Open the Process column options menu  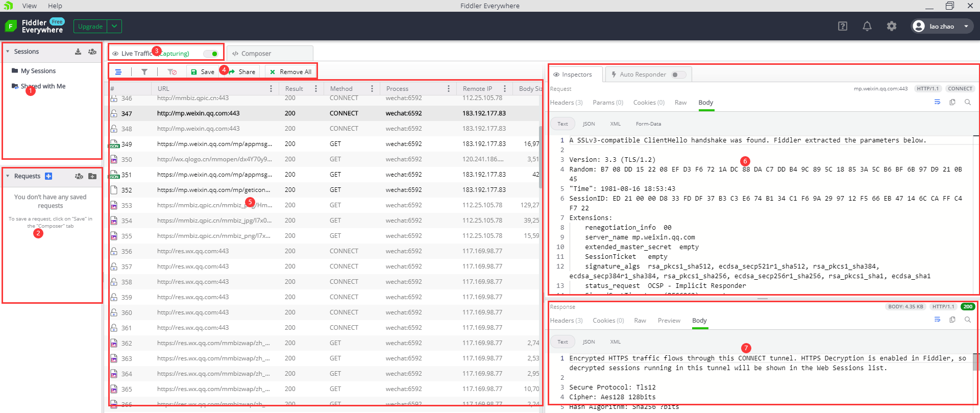point(448,89)
